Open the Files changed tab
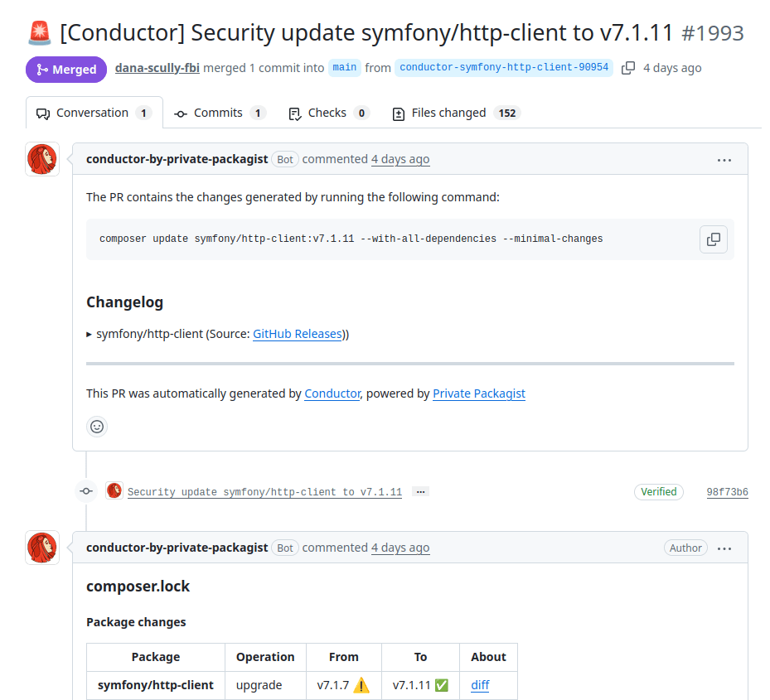The height and width of the screenshot is (700, 770). coord(456,113)
